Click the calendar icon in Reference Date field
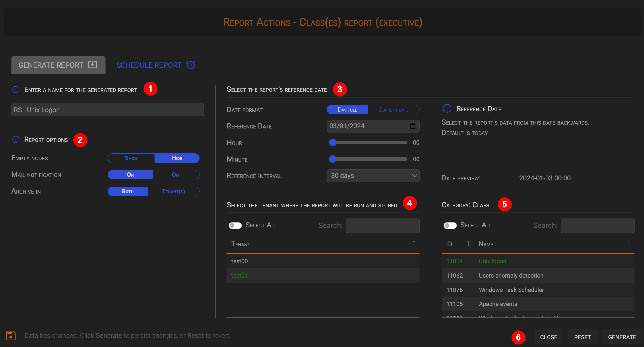The image size is (644, 347). coord(412,126)
